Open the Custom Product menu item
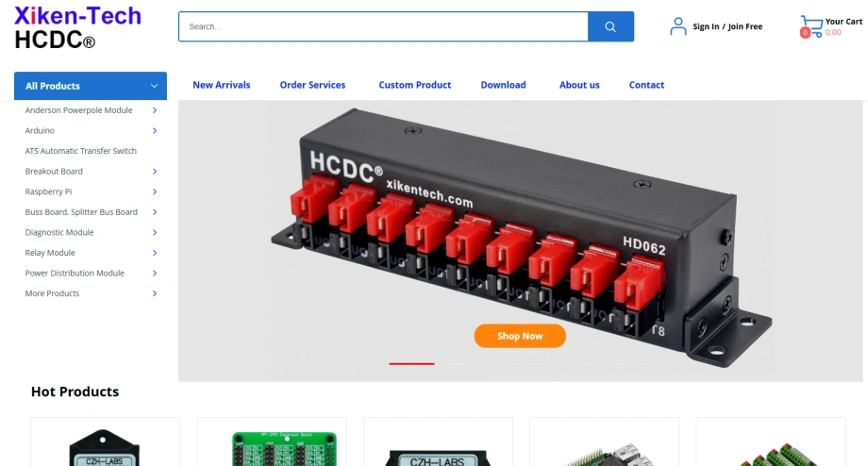The image size is (868, 466). click(414, 85)
